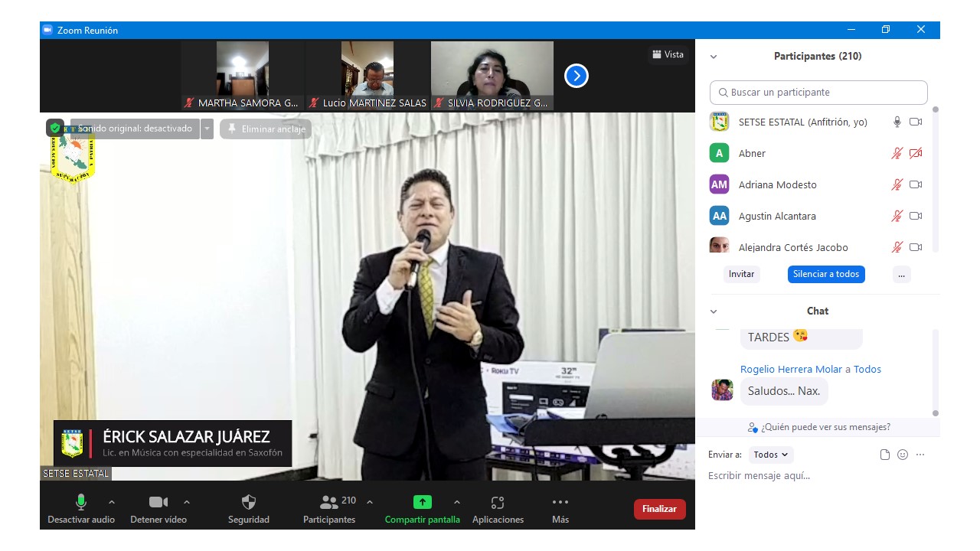The image size is (980, 551).
Task: Toggle Sonido original: desactivado button
Action: pos(135,129)
